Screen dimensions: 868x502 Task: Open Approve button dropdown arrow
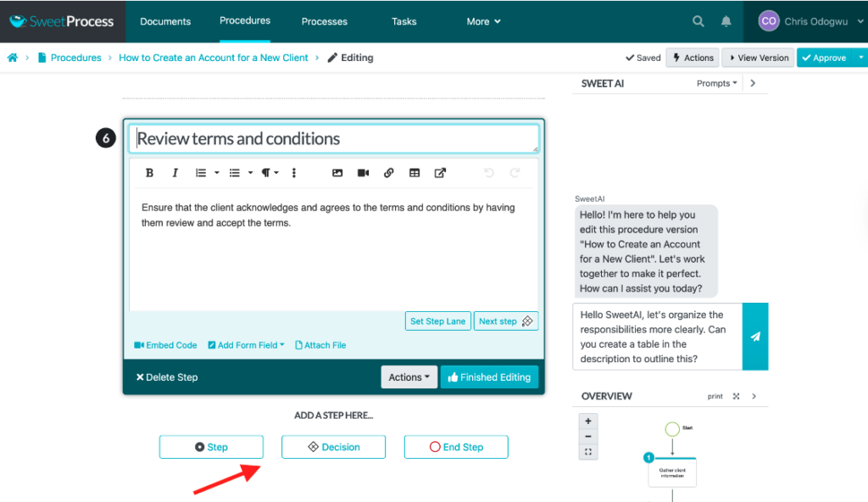(x=861, y=58)
